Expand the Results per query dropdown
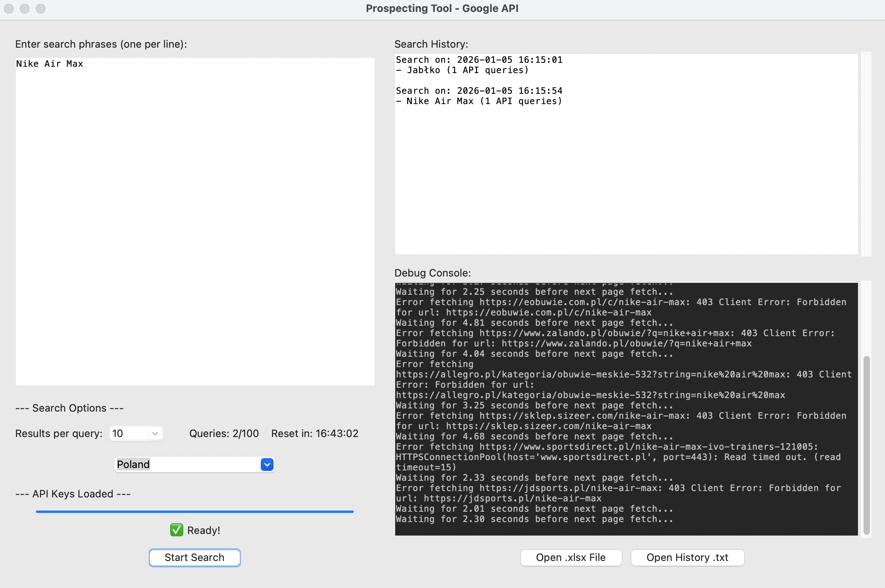 point(155,433)
